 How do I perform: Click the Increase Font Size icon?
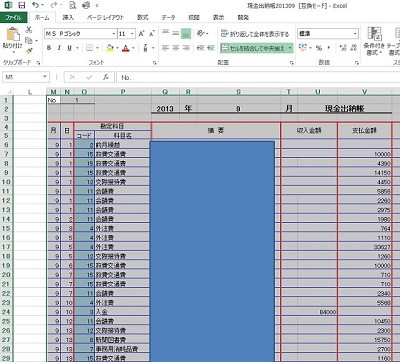[141, 33]
